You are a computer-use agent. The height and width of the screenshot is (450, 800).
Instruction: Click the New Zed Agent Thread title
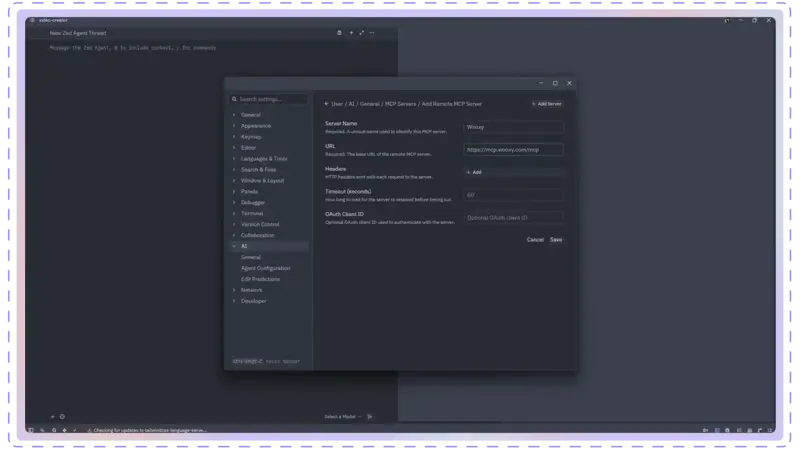[78, 33]
